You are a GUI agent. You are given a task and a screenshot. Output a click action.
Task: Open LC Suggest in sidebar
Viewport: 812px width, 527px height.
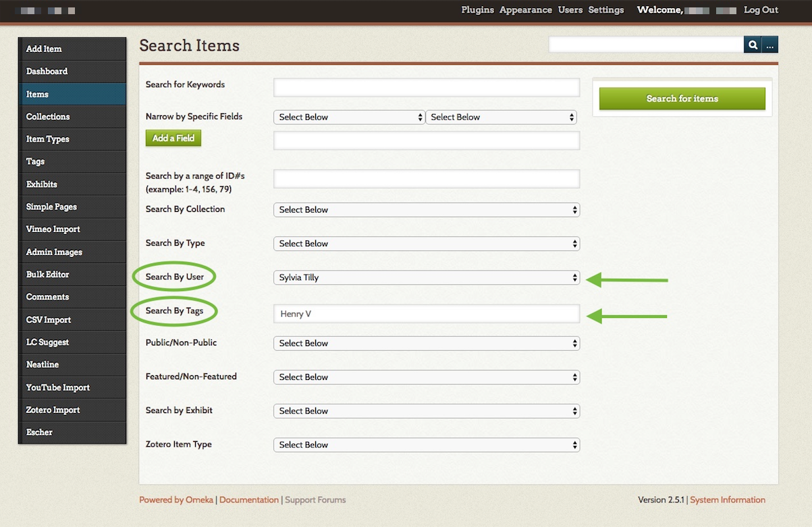72,342
